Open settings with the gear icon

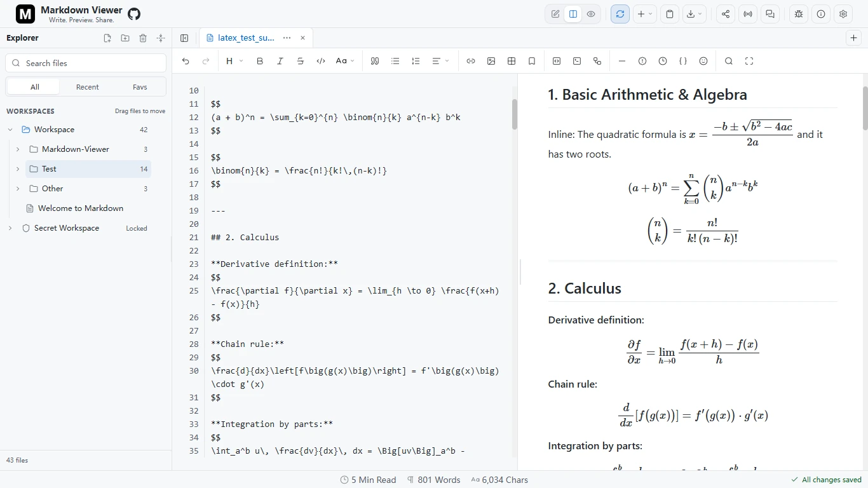(843, 14)
